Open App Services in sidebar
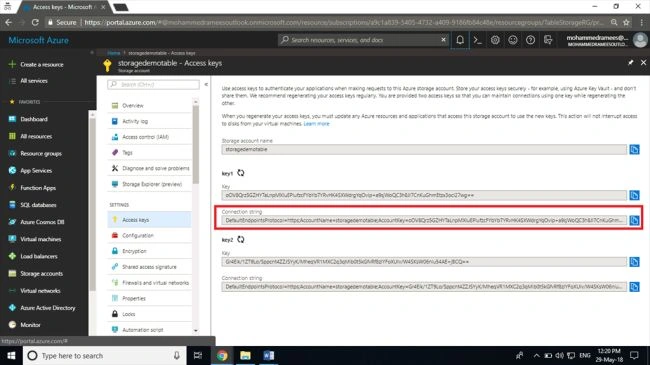Image resolution: width=650 pixels, height=365 pixels. 36,170
